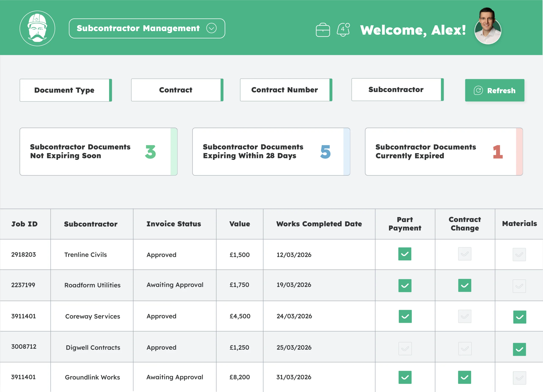Uncheck Part Payment for Trenline Civils
Viewport: 543px width, 392px height.
(x=405, y=254)
